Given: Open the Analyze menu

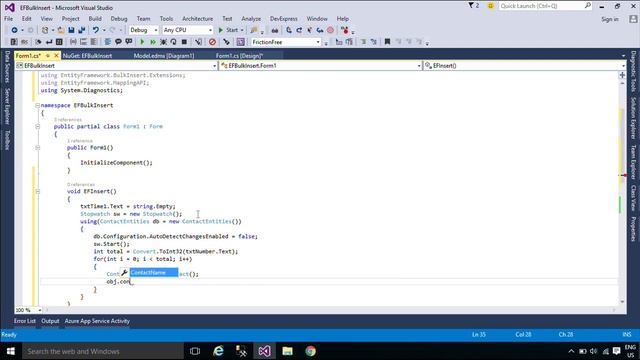Looking at the screenshot, I should coord(251,19).
